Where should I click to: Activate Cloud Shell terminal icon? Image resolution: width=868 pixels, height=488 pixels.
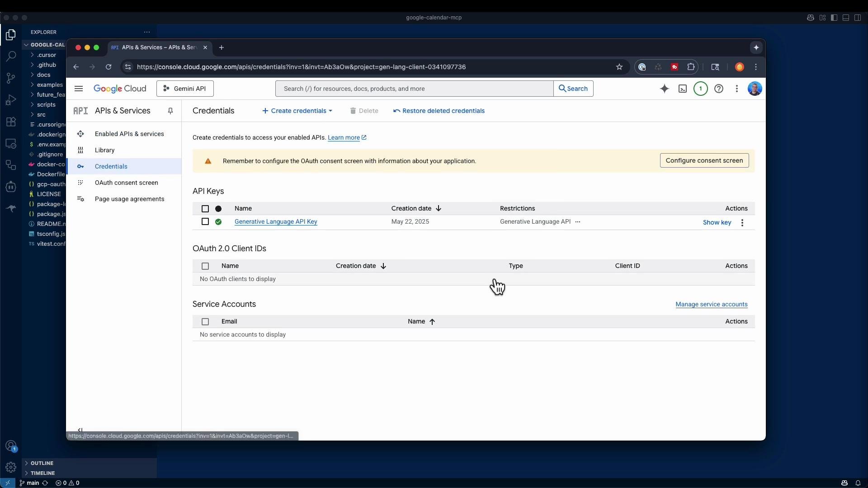(x=683, y=89)
